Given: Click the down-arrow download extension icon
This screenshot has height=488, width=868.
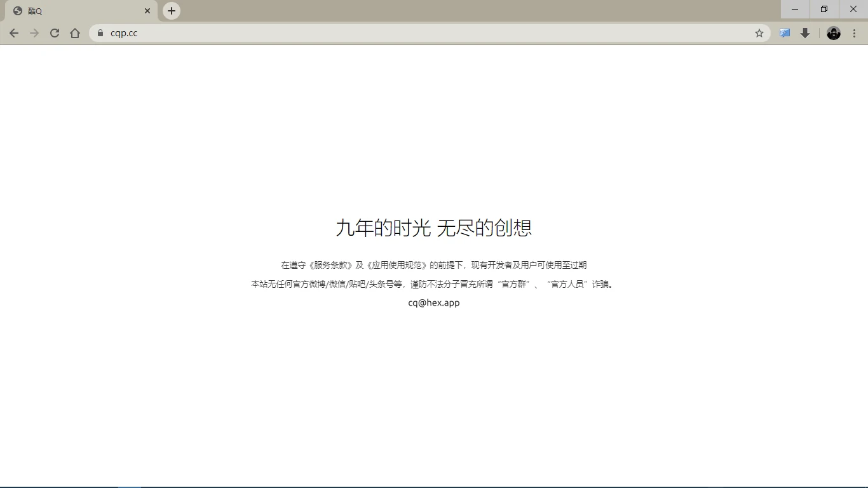Looking at the screenshot, I should (x=805, y=33).
